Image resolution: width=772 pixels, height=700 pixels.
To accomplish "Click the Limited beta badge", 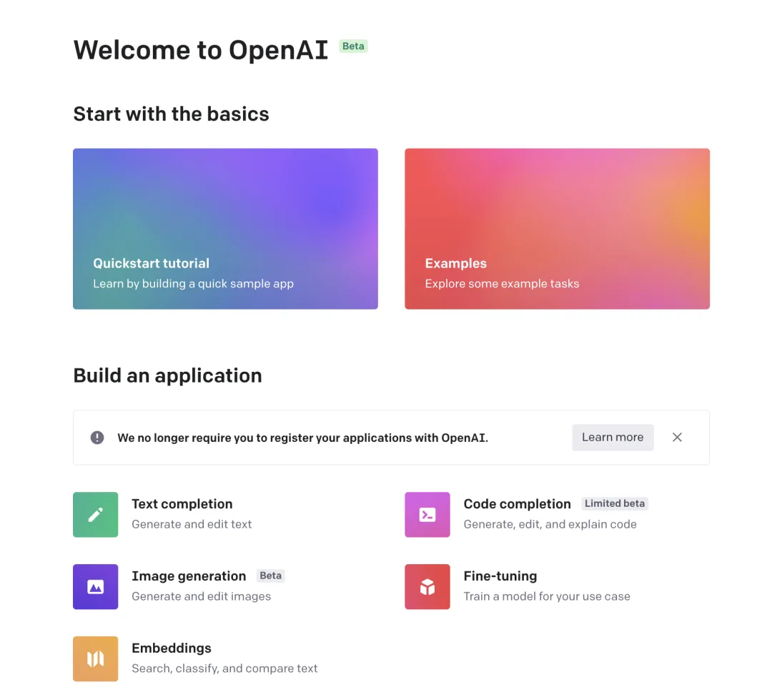I will click(615, 503).
